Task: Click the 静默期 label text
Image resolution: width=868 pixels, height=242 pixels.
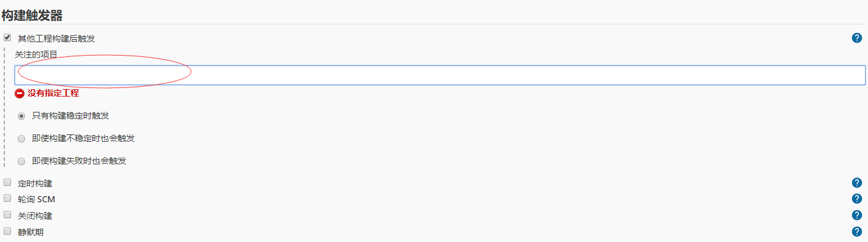Action: (x=31, y=232)
